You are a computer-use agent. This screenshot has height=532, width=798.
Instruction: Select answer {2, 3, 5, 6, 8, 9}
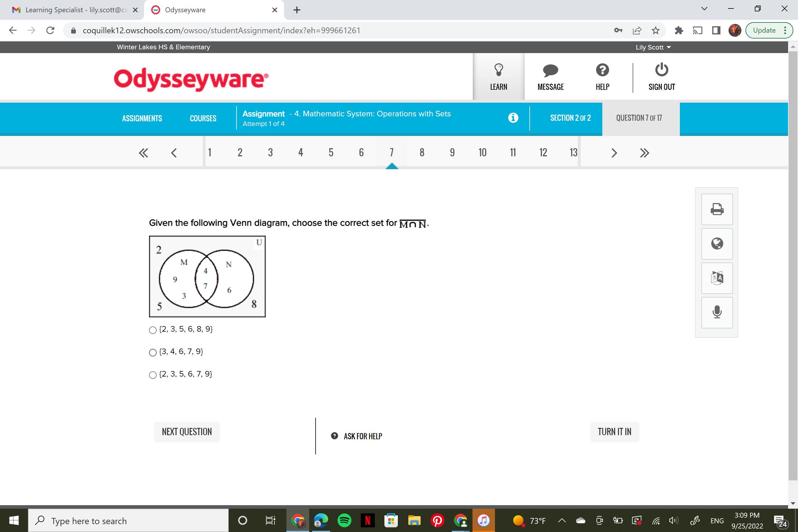[153, 330]
